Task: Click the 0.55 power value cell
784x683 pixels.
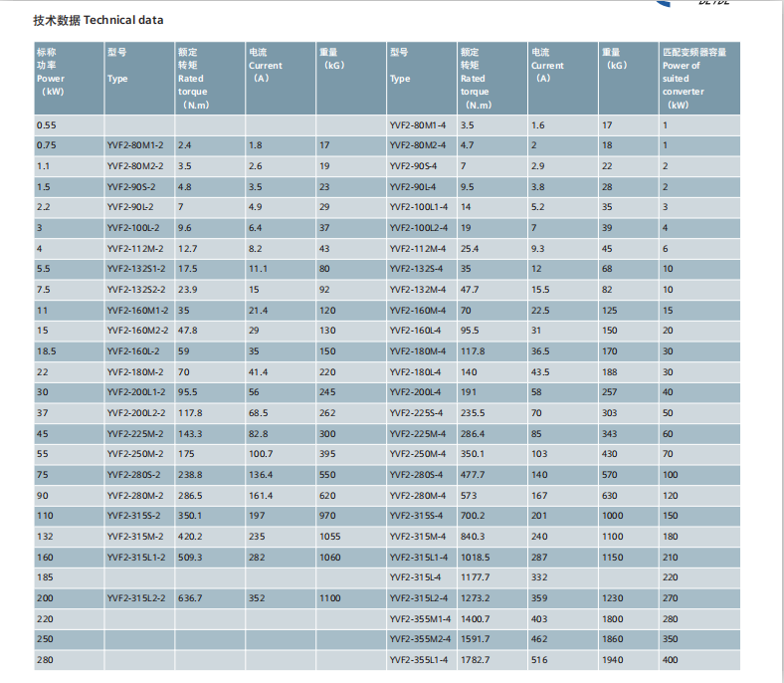Action: click(47, 125)
